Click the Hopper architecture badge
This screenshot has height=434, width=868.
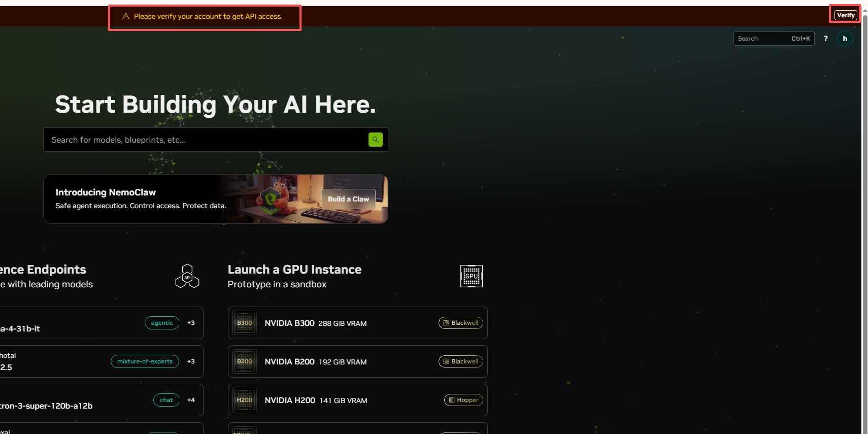pos(463,400)
